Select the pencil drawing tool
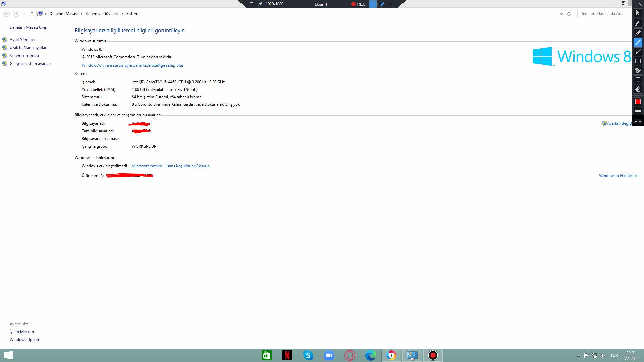 (638, 23)
